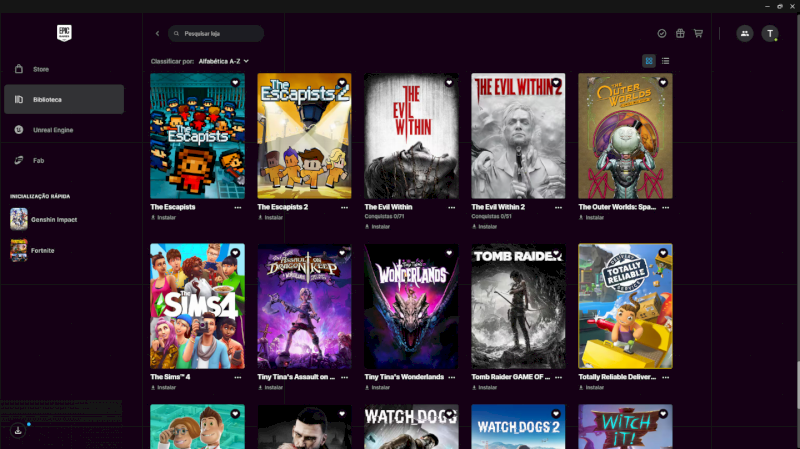Open The Sims 4 cover thumbnail
The width and height of the screenshot is (800, 449).
point(197,306)
